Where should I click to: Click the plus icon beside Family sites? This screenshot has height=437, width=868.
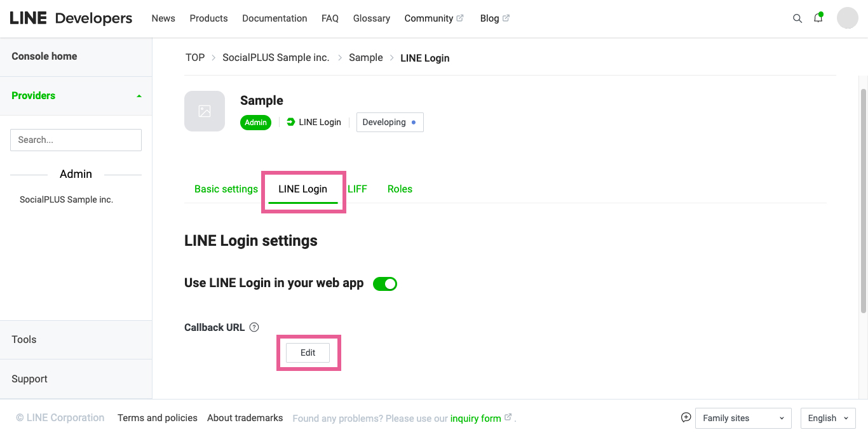pos(686,417)
